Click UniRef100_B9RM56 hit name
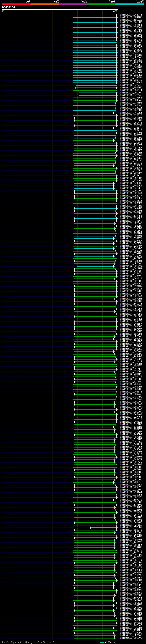 coord(131,32)
